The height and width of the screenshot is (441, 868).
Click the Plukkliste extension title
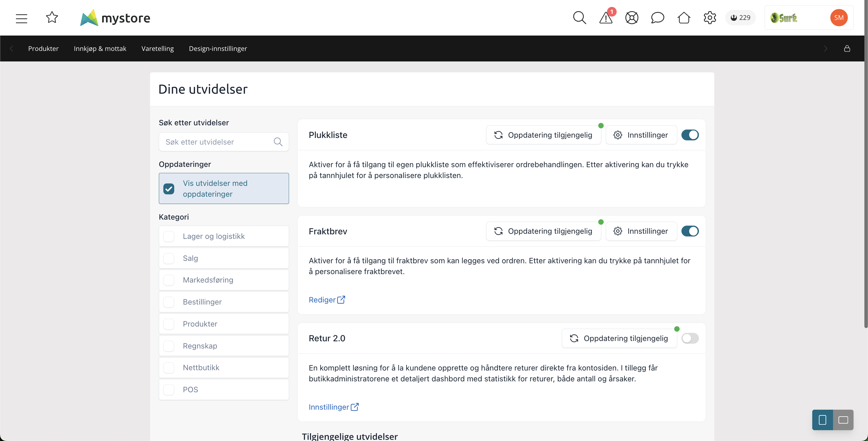(328, 135)
